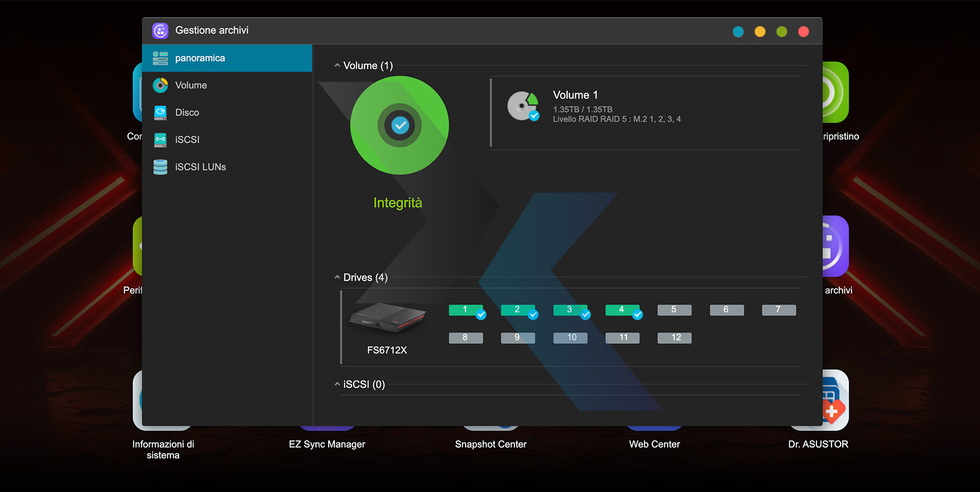This screenshot has width=980, height=492.
Task: Click the Disco drive icon in sidebar
Action: pyautogui.click(x=160, y=112)
